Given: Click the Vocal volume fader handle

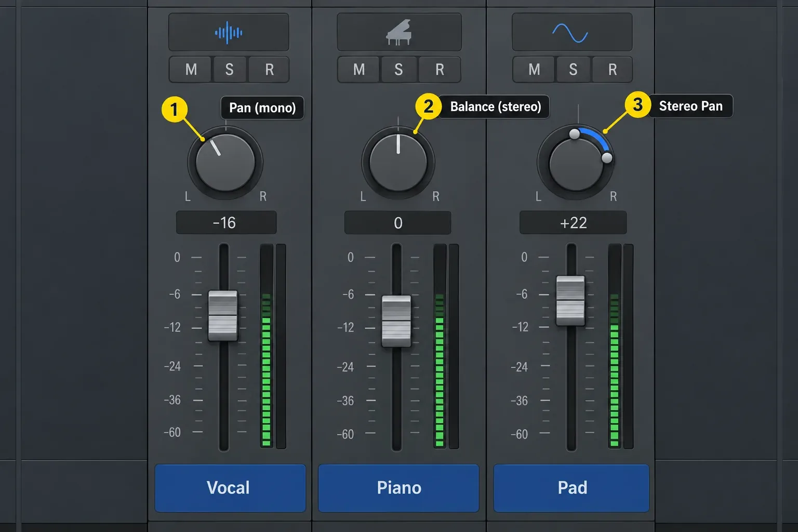Looking at the screenshot, I should [223, 315].
